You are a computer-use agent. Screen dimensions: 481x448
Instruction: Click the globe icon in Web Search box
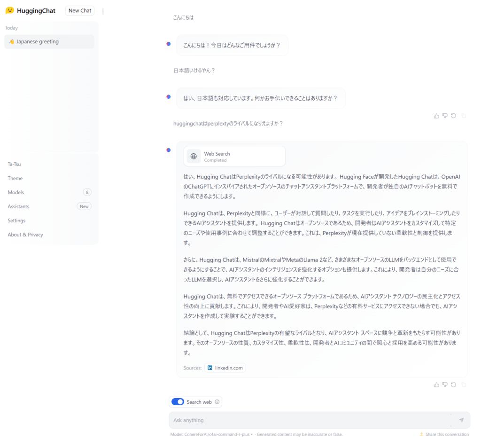coord(194,156)
